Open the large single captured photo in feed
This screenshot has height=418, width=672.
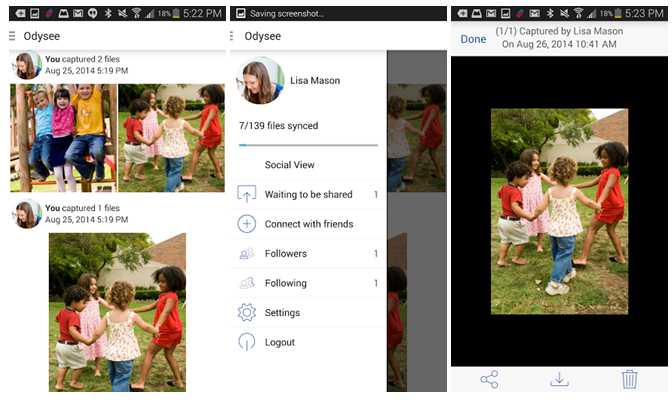118,312
